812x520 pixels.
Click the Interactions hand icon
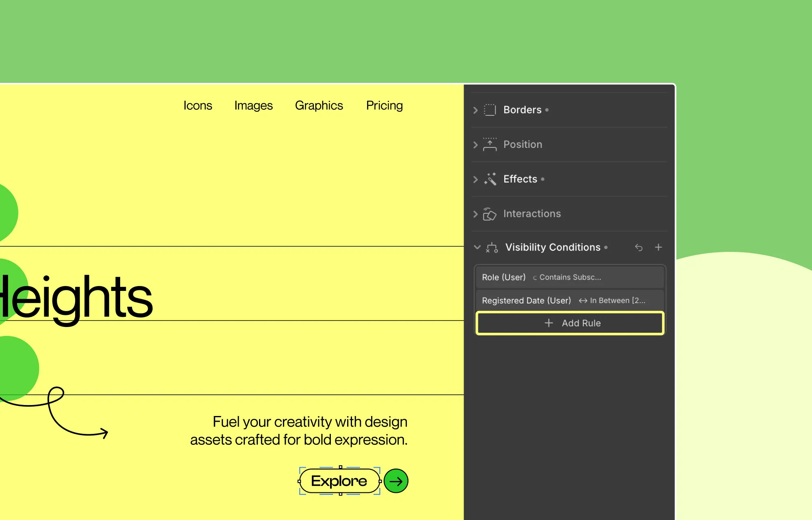click(490, 214)
